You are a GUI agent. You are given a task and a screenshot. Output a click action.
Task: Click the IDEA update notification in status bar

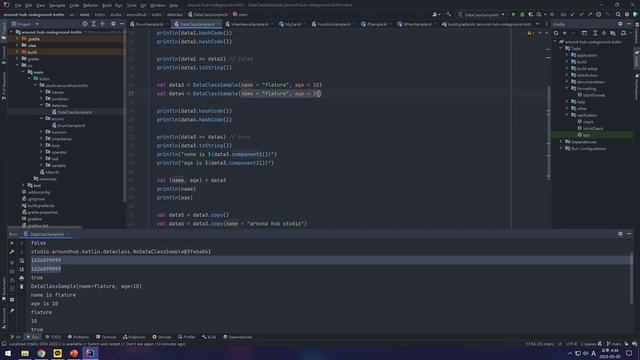[x=97, y=344]
